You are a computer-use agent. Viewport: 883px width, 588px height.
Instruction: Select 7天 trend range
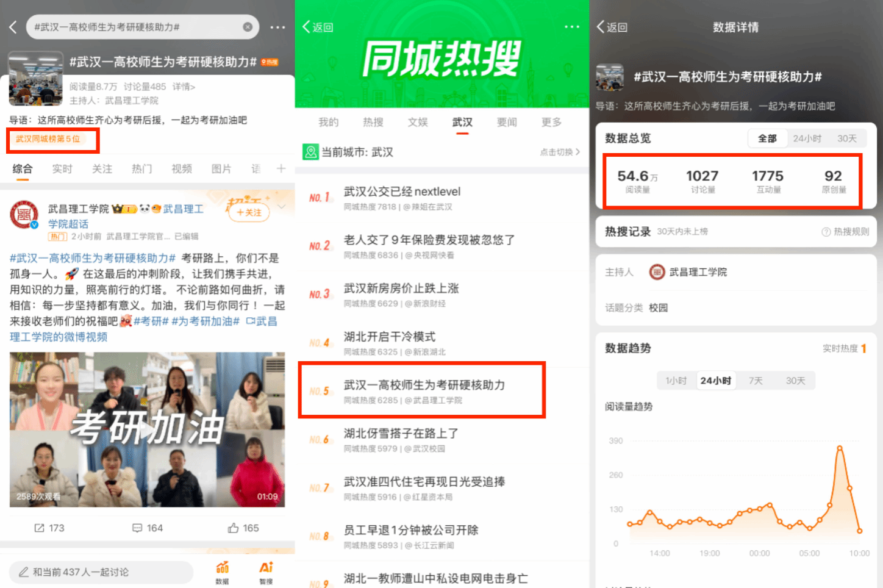point(756,381)
